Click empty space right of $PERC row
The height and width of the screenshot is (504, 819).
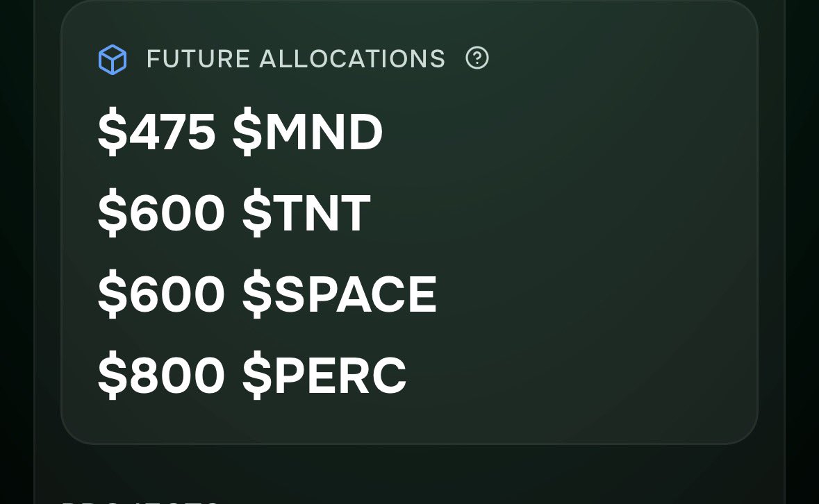tap(570, 375)
